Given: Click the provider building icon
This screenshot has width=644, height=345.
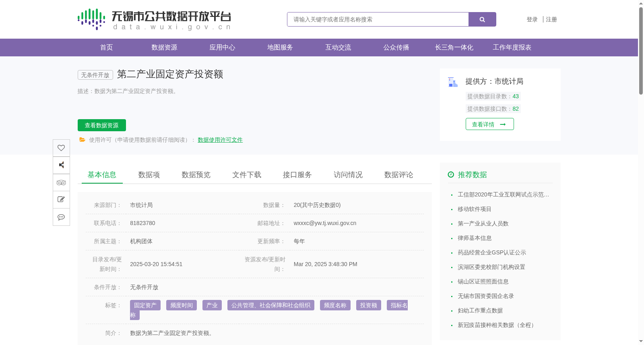Looking at the screenshot, I should [453, 82].
